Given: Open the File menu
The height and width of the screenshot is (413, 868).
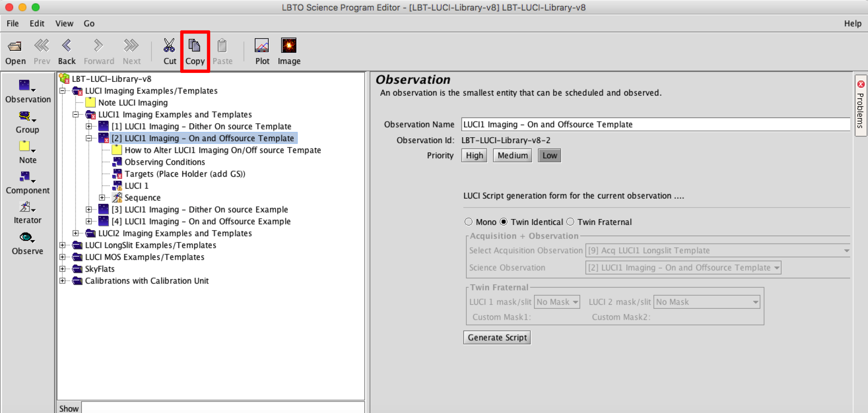Looking at the screenshot, I should (x=13, y=23).
